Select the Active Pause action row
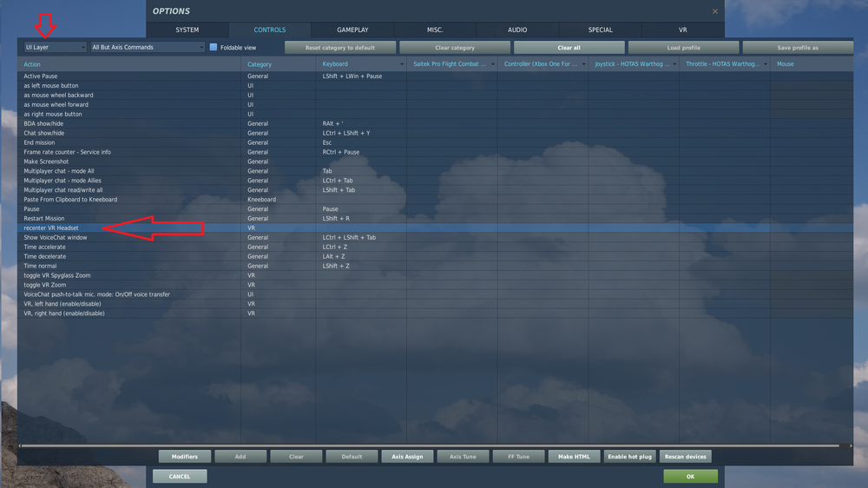Image resolution: width=868 pixels, height=488 pixels. pos(435,76)
